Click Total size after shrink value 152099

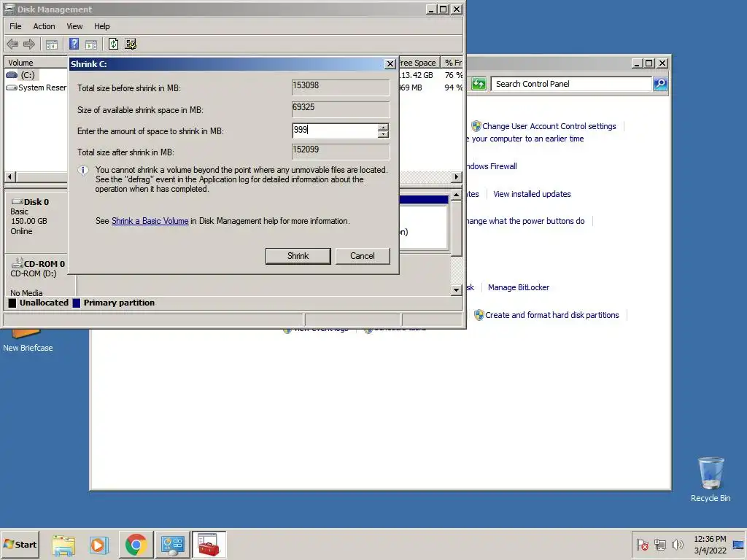(x=341, y=151)
